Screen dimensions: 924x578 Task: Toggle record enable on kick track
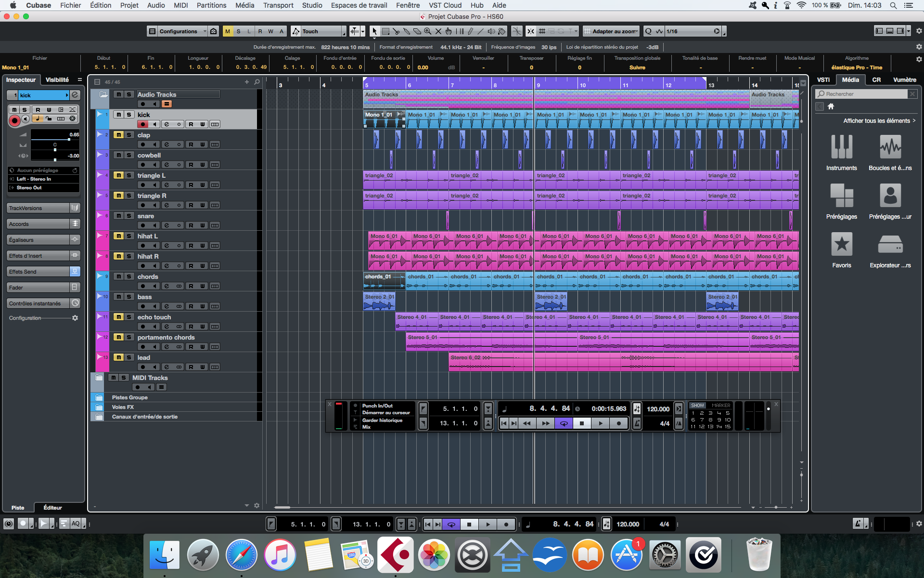point(142,124)
